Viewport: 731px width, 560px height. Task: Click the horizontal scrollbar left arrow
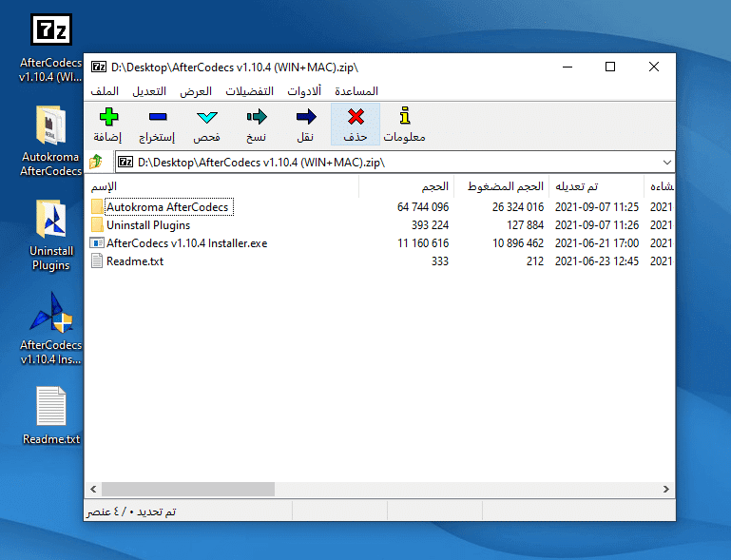tap(93, 489)
